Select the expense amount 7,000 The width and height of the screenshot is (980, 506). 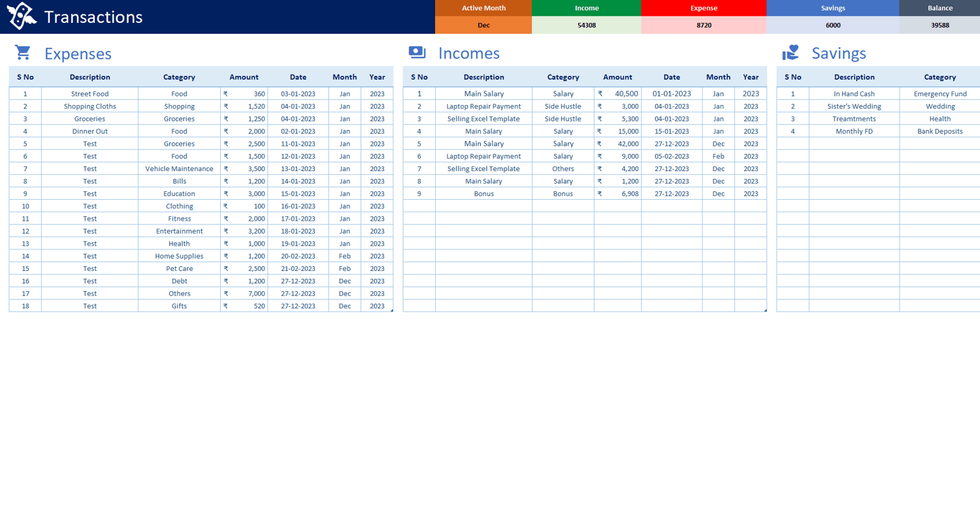click(244, 294)
